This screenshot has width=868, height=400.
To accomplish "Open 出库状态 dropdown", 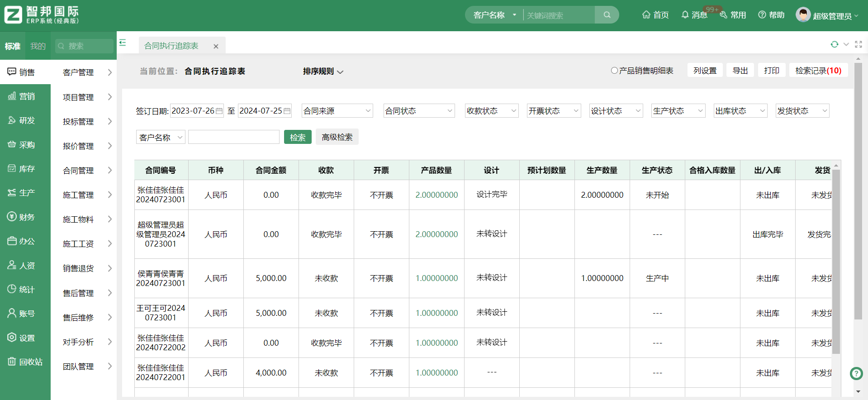I will click(740, 111).
